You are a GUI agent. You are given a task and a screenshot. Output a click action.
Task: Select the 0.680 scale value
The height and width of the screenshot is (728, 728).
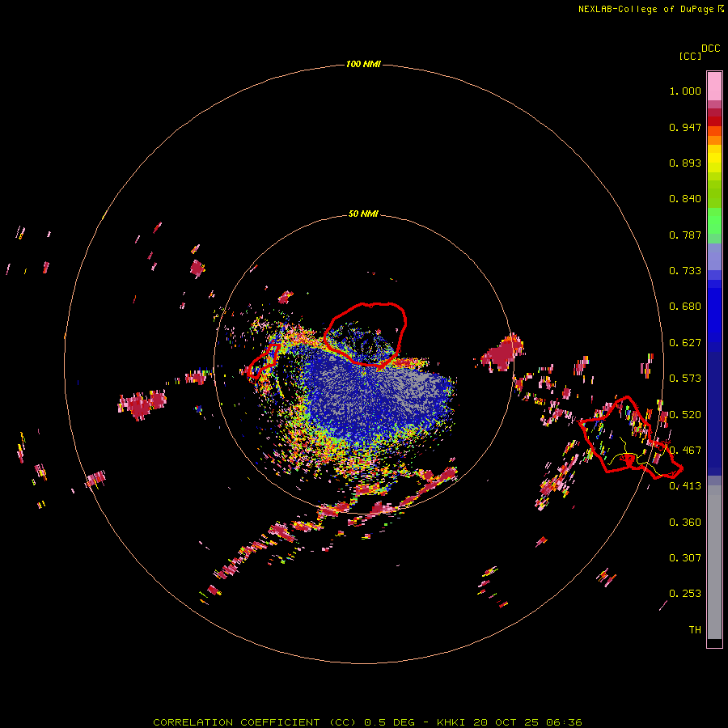tap(685, 307)
